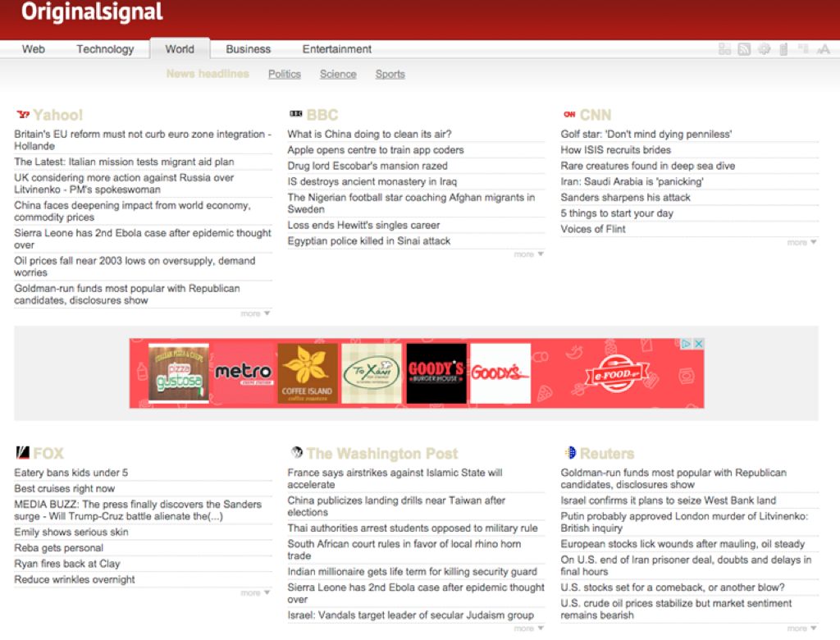Image resolution: width=840 pixels, height=640 pixels.
Task: Open 'Loss ends Hewitt's singles career' headline
Action: (x=363, y=225)
